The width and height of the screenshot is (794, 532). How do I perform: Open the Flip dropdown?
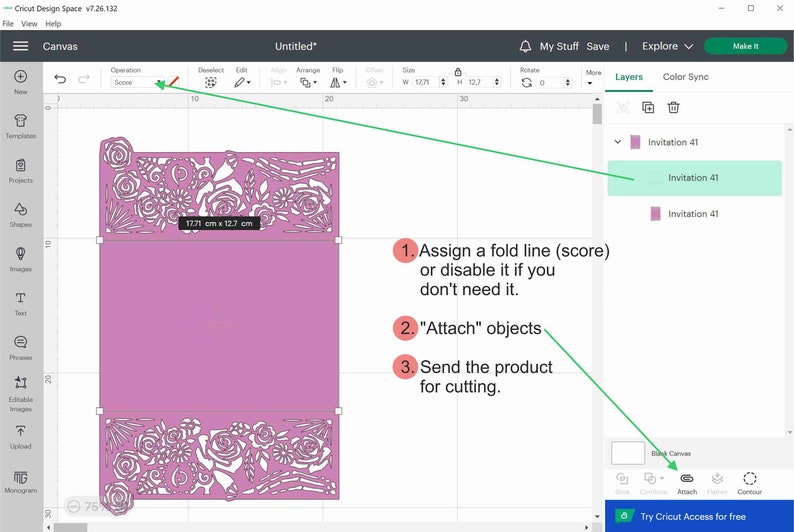338,82
